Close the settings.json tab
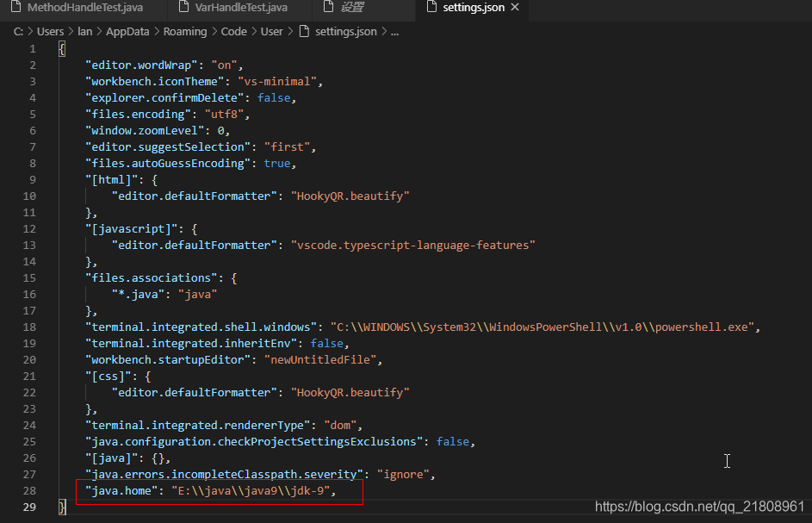This screenshot has height=523, width=812. click(x=515, y=7)
